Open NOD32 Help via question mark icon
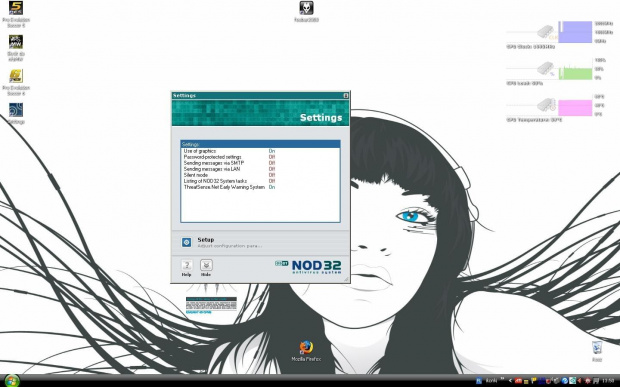 tap(187, 265)
